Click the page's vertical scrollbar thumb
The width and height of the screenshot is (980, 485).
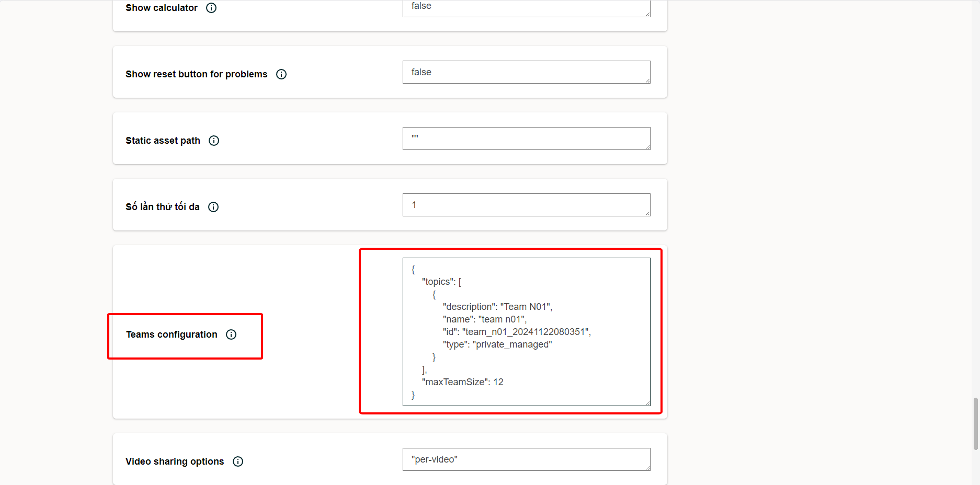point(975,423)
